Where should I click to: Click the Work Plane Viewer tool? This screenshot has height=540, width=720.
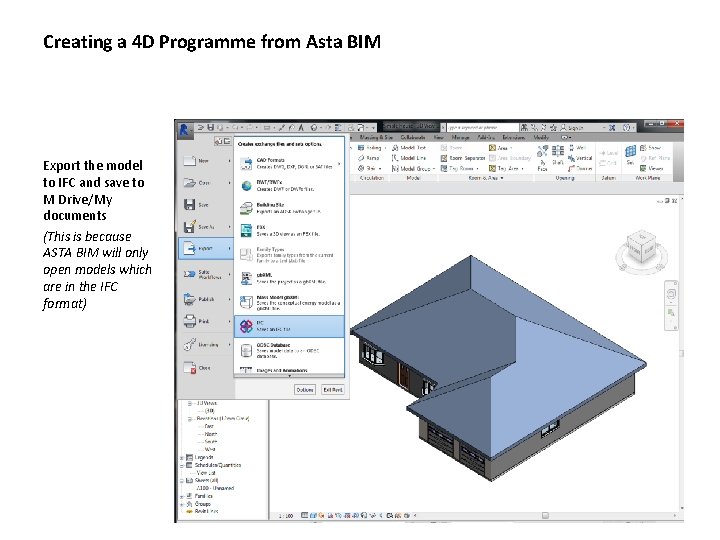(652, 169)
